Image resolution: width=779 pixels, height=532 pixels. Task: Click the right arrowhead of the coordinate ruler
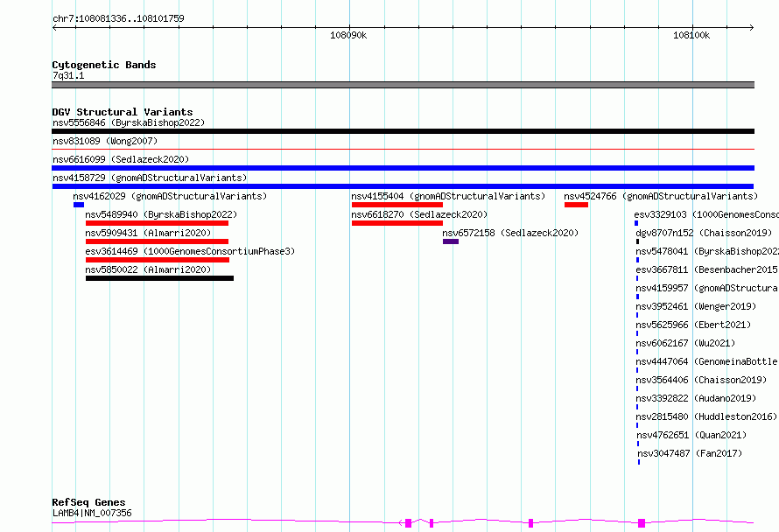tap(752, 28)
